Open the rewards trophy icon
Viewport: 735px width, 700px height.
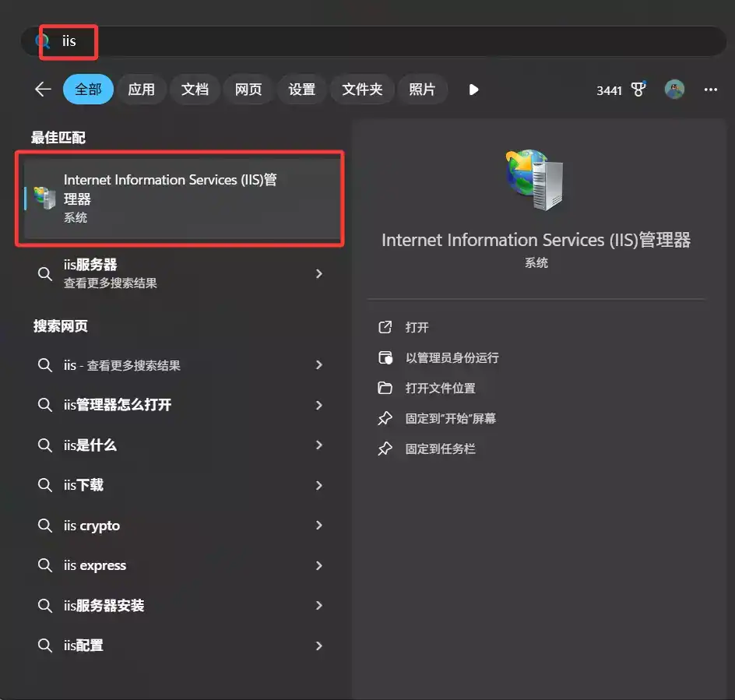638,89
